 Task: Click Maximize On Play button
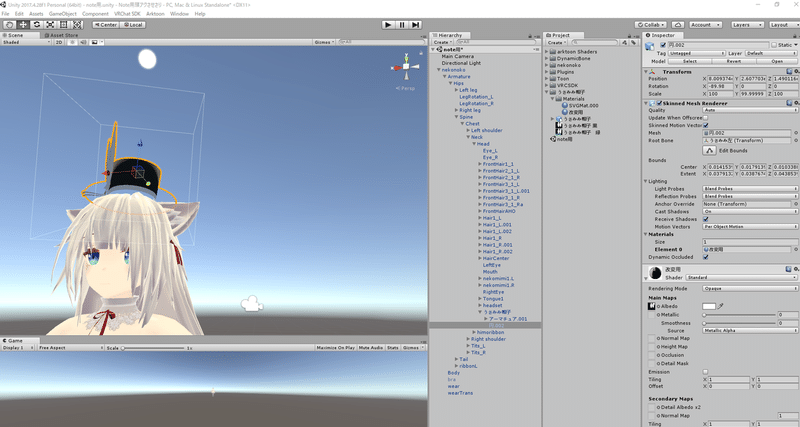point(335,347)
